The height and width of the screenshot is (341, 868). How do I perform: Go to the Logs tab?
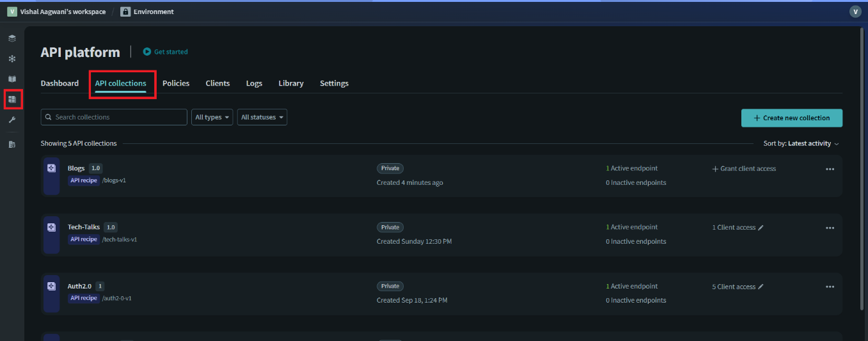(254, 83)
